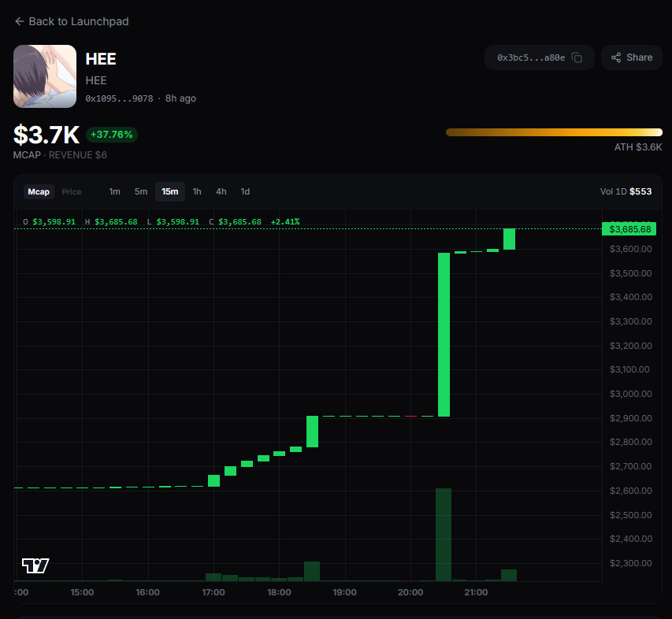Select the 1m timeframe
The image size is (672, 619).
(114, 191)
